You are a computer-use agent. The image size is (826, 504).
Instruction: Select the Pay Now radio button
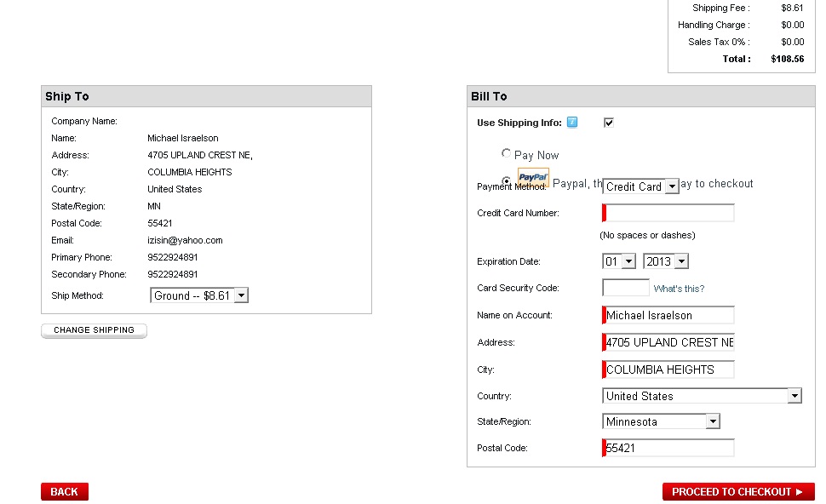pos(506,153)
